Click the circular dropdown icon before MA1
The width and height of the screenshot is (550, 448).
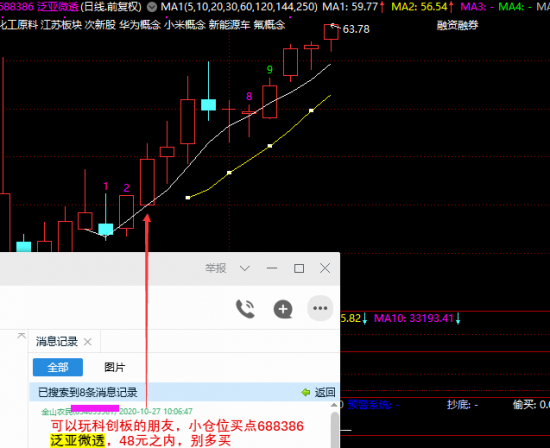click(152, 7)
